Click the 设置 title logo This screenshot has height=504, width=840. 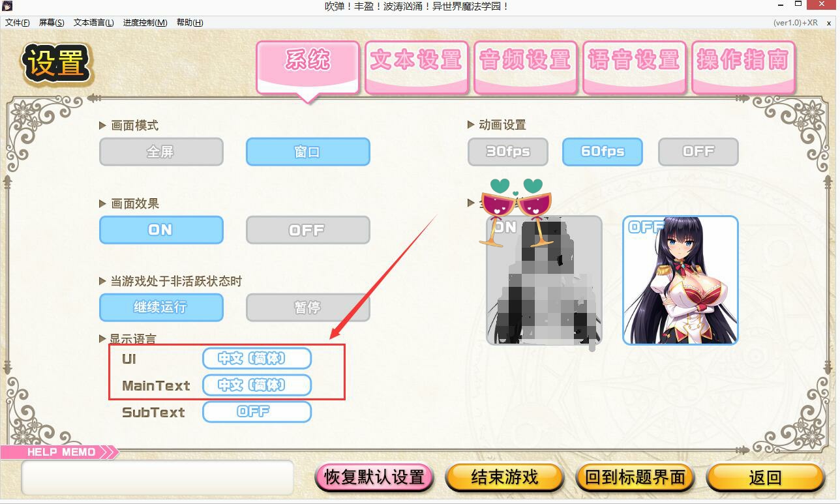(x=57, y=63)
